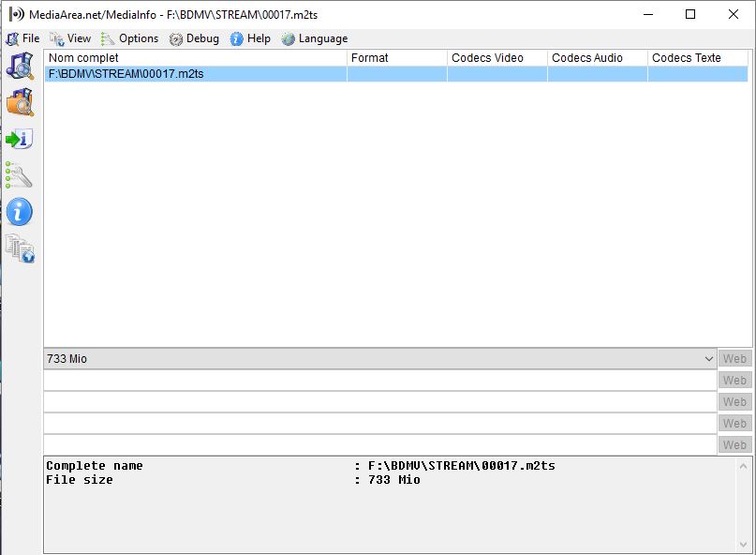Open the Debug menu
Viewport: 756px width, 555px height.
pyautogui.click(x=194, y=38)
